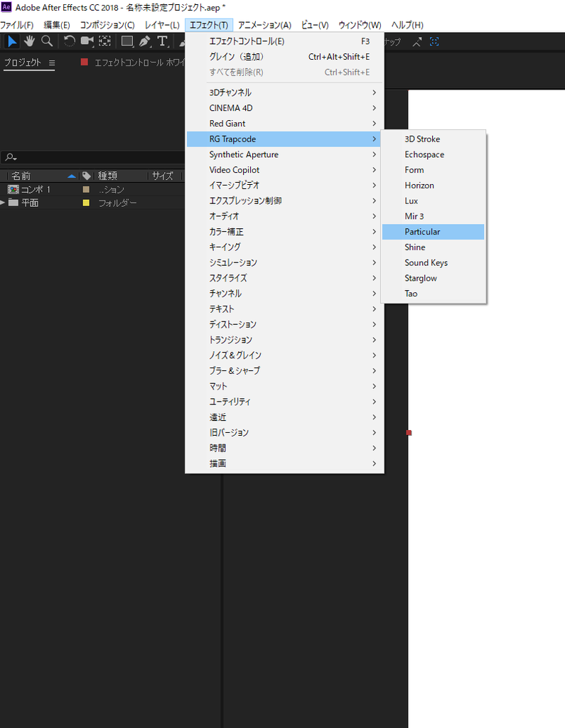Expand the カラー補正 submenu
The image size is (565, 728).
click(284, 232)
